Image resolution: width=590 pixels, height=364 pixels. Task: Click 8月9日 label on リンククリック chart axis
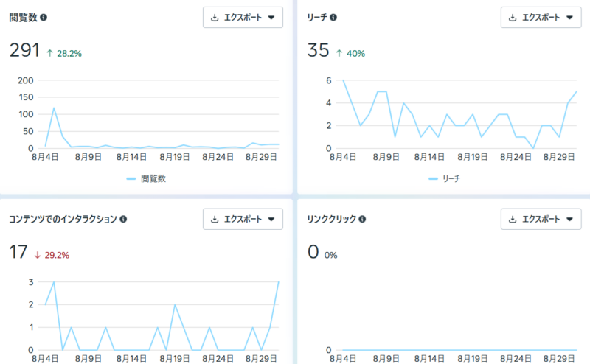(386, 358)
